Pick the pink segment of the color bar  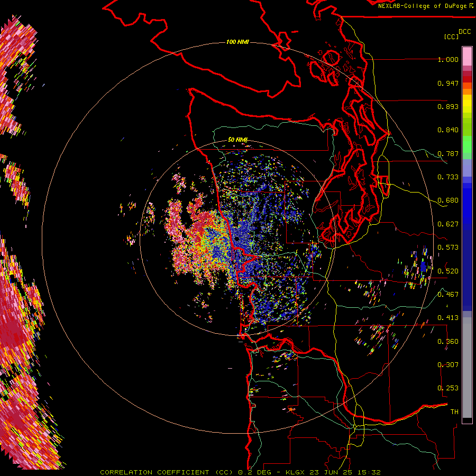point(467,56)
